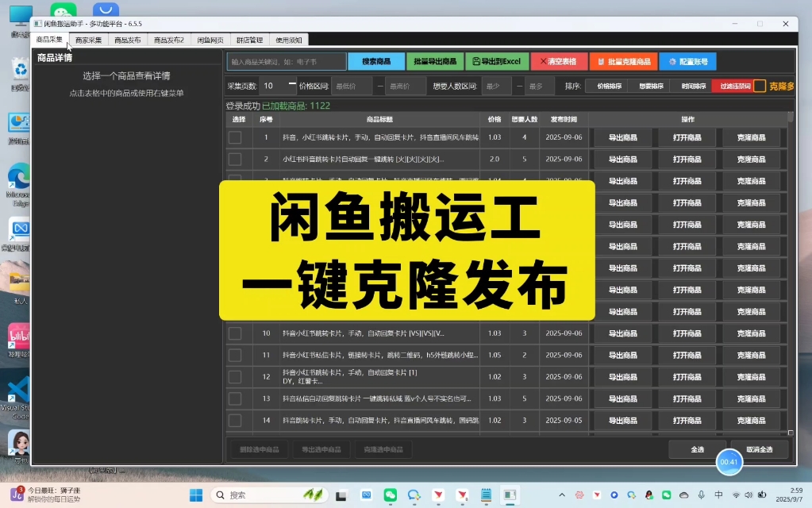Image resolution: width=812 pixels, height=508 pixels.
Task: Open the QQ penguin tray icon
Action: point(648,495)
